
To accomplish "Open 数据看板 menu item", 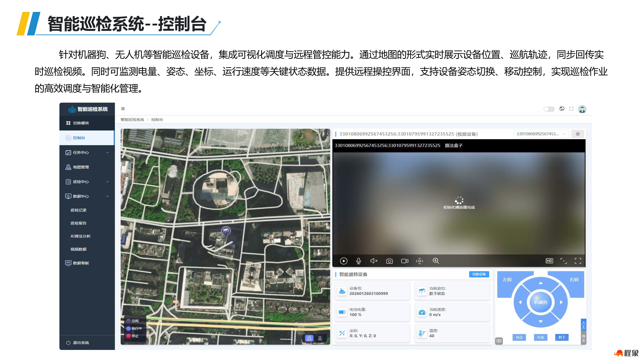I will tap(87, 263).
